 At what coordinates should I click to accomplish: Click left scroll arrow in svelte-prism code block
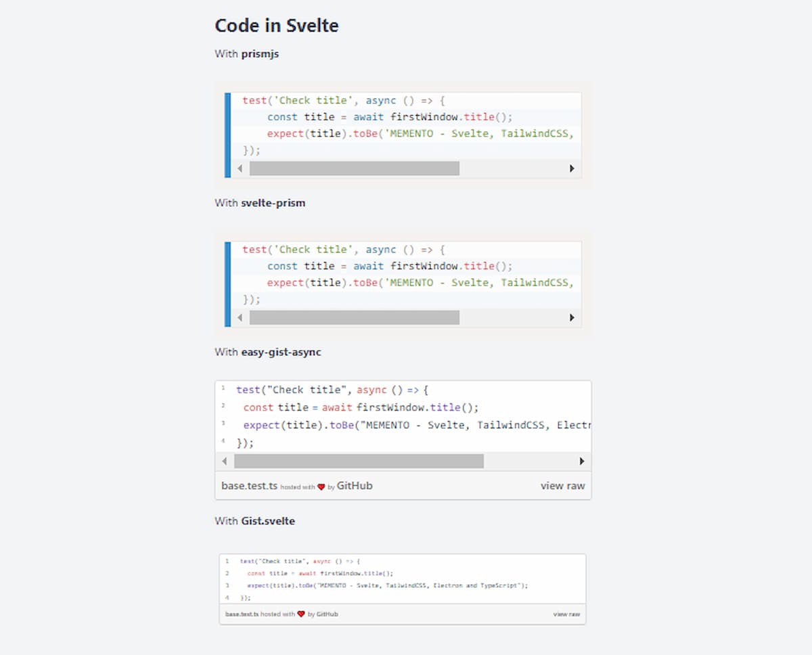coord(240,317)
